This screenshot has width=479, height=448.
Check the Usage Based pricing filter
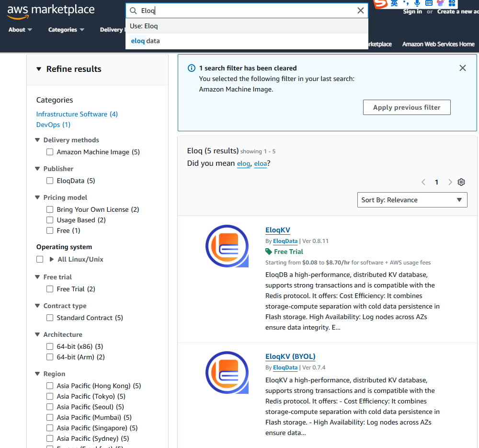50,220
